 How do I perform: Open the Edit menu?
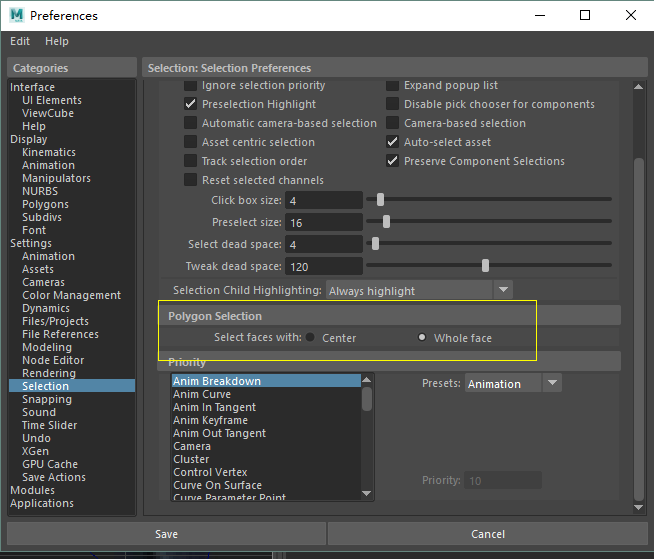(x=20, y=41)
